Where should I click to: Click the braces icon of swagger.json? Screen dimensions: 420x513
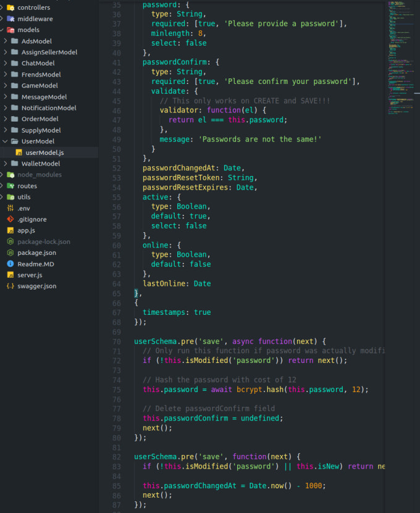10,286
